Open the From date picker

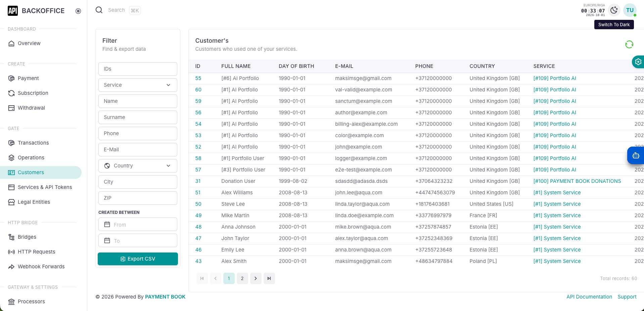(138, 224)
